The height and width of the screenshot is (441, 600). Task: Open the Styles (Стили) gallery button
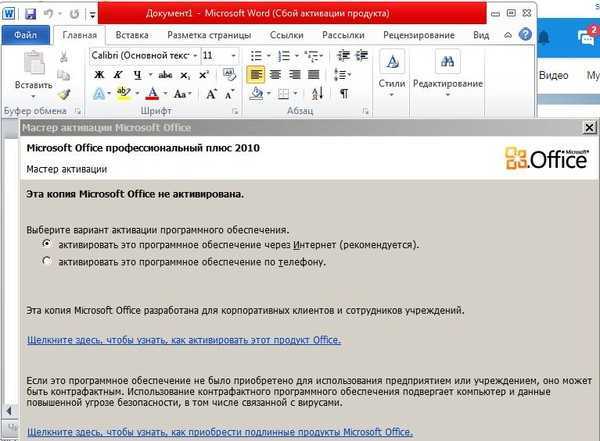(392, 73)
